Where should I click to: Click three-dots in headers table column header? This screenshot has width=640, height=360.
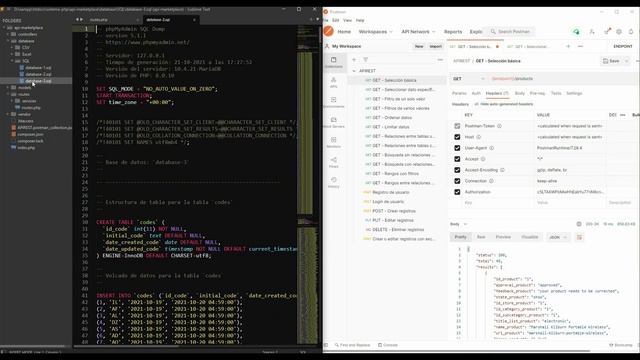coord(622,115)
